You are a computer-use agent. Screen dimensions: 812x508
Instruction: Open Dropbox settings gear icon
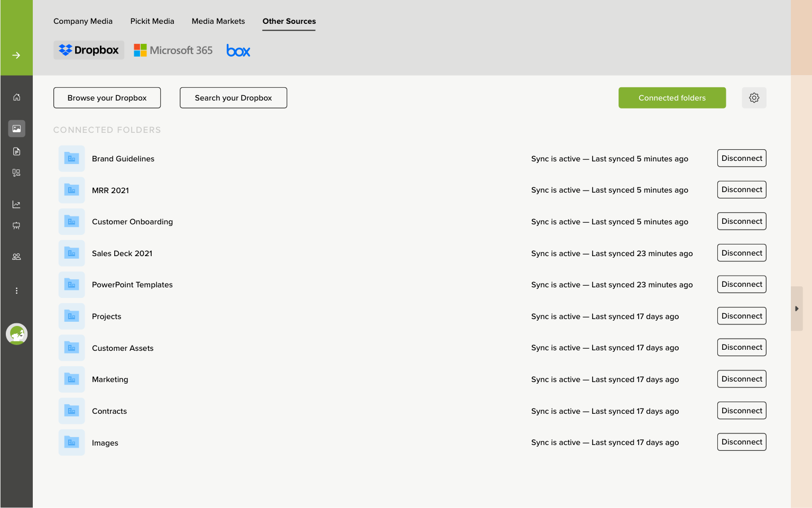(754, 98)
